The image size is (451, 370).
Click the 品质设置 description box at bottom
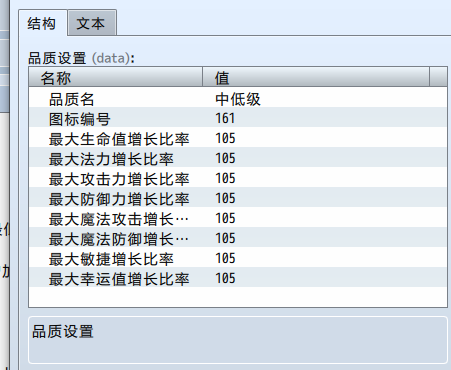pos(238,340)
